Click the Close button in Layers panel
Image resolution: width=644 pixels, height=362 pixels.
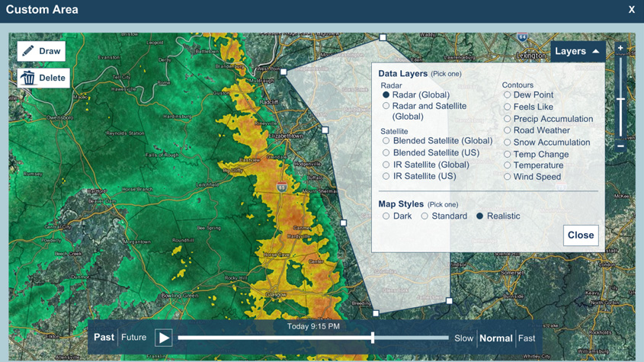tap(580, 235)
